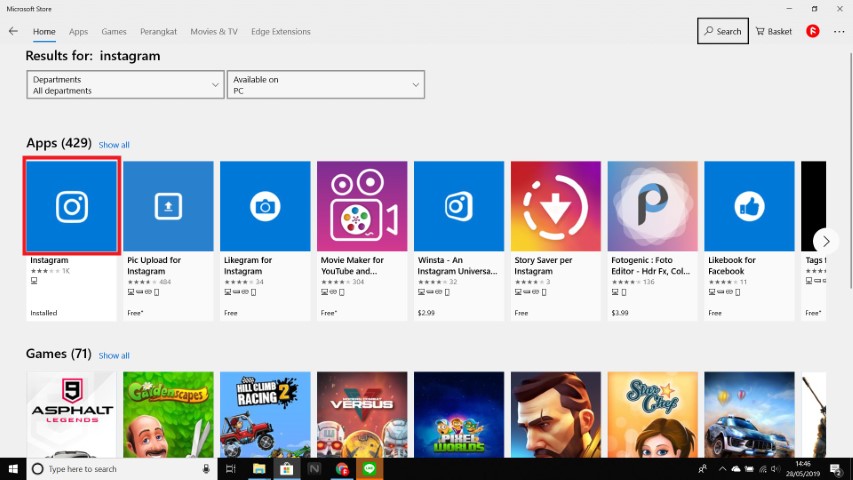Open the user account avatar
This screenshot has height=480, width=853.
813,31
